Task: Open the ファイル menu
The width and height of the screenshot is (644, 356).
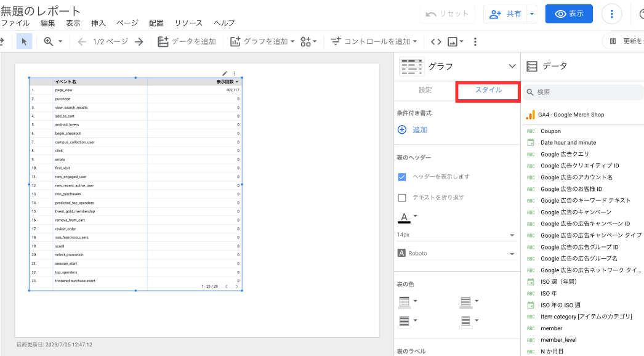Action: pyautogui.click(x=15, y=23)
